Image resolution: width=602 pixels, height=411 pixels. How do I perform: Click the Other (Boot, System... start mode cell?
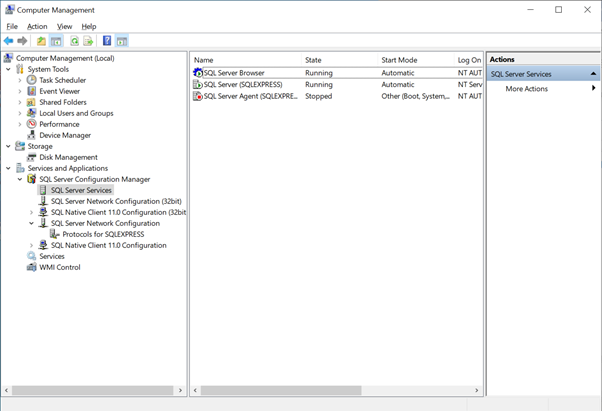[x=415, y=96]
